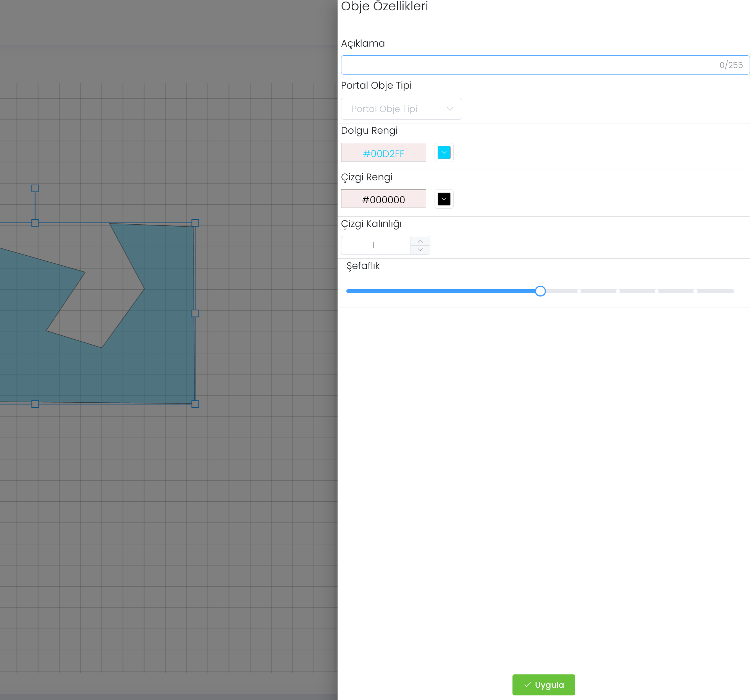Click the top-right resize handle of shape
The image size is (750, 700).
tap(195, 223)
